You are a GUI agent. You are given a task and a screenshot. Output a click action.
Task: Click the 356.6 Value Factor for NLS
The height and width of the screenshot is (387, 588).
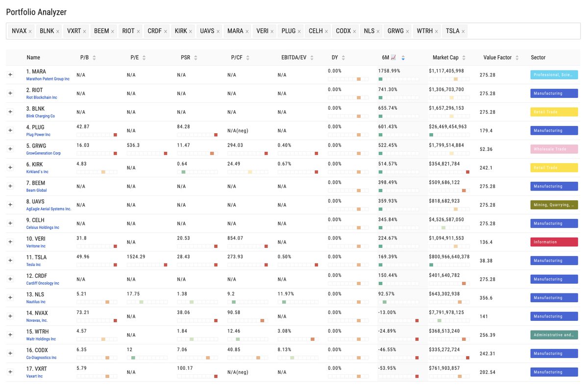(x=486, y=298)
